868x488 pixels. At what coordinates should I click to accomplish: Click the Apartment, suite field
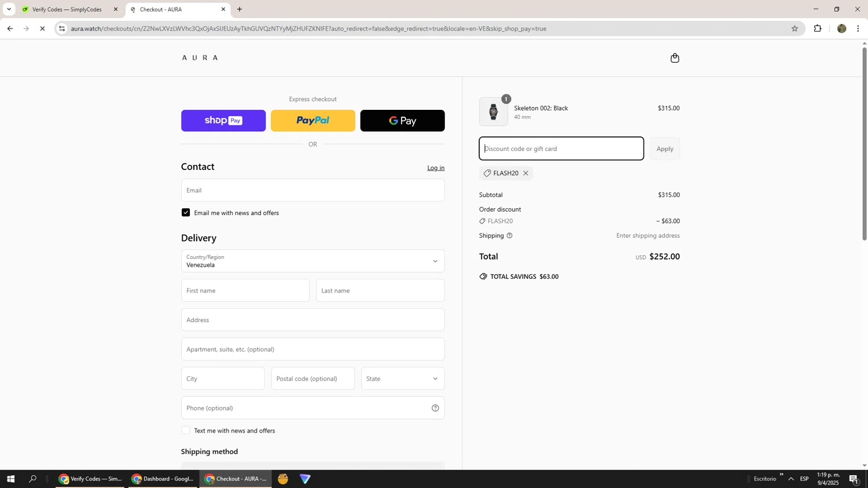click(x=313, y=349)
